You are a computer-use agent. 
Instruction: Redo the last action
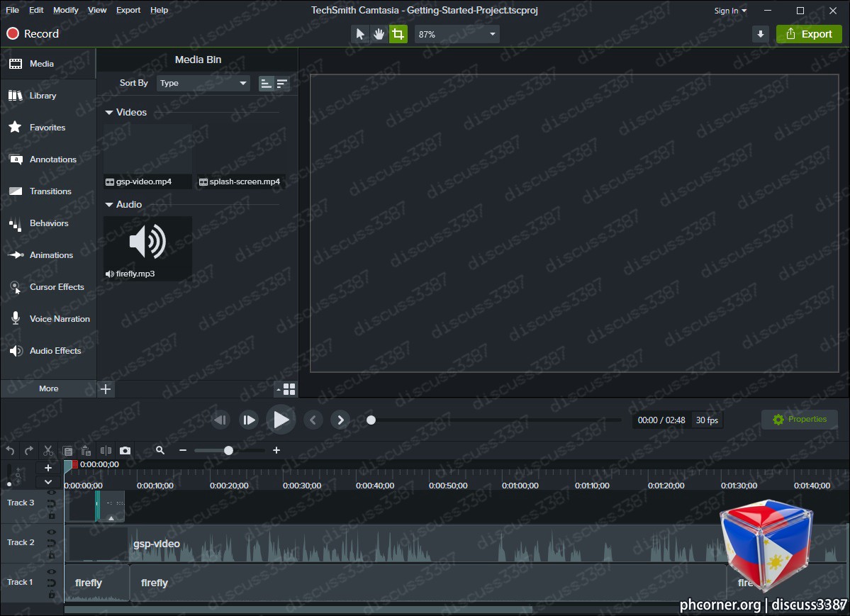[29, 451]
